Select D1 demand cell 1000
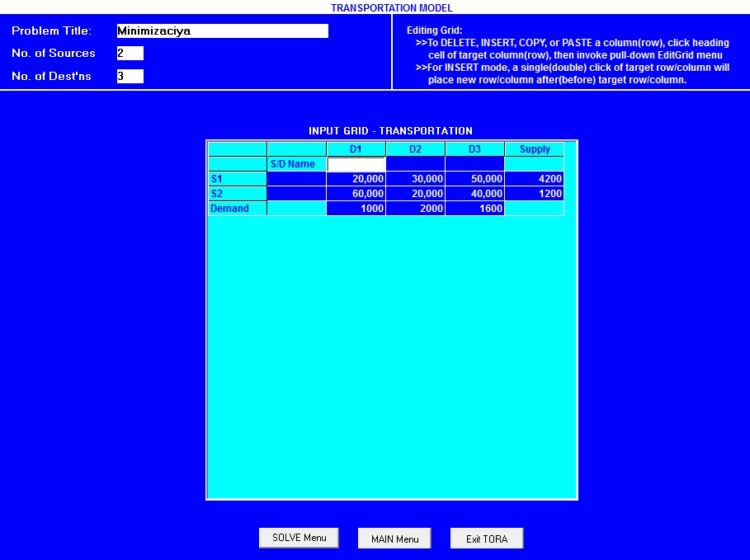Viewport: 750px width, 560px height. [356, 209]
